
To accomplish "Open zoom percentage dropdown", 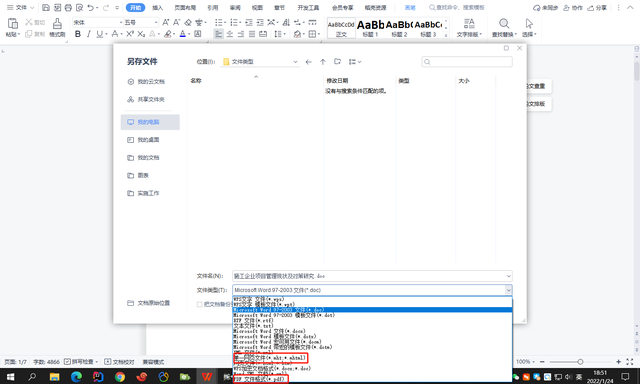I will pyautogui.click(x=525, y=362).
